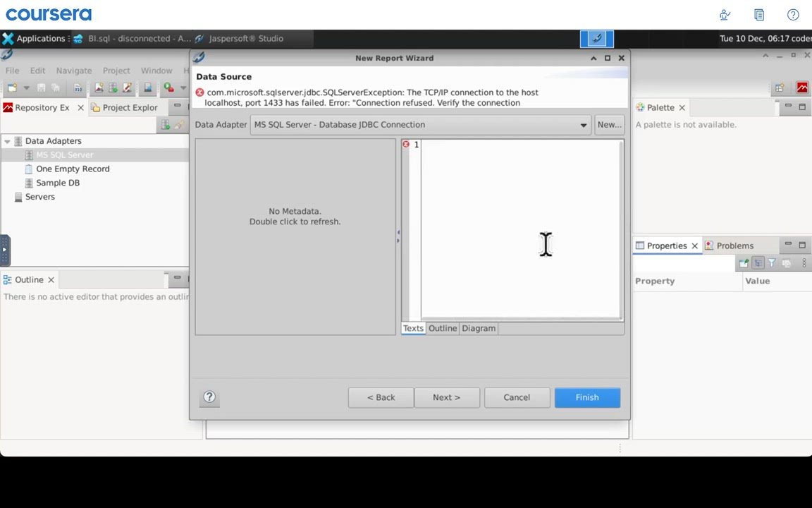Image resolution: width=812 pixels, height=508 pixels.
Task: Click the Open Perspective icon
Action: tap(780, 87)
